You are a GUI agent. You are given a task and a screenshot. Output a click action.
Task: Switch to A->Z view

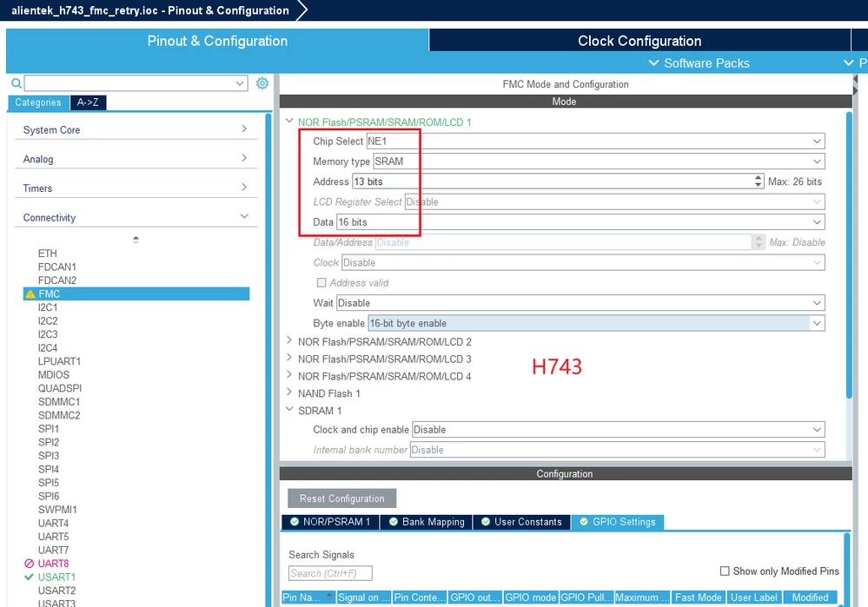(x=88, y=102)
